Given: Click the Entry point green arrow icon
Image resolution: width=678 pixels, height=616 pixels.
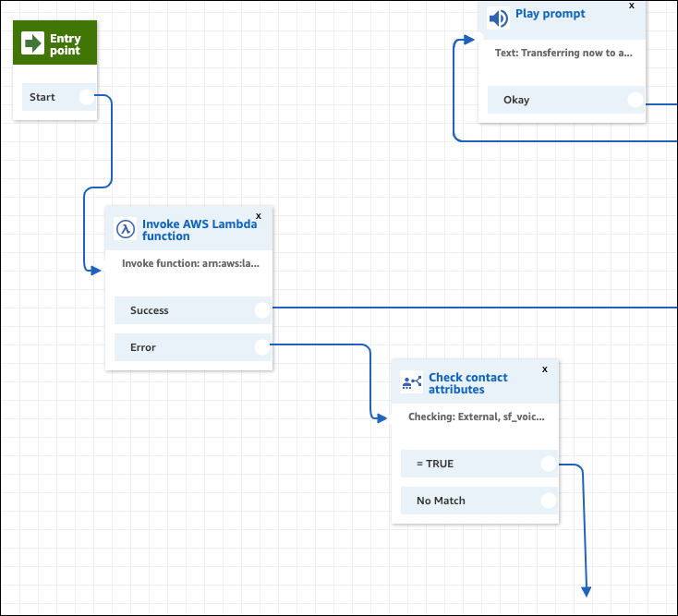Looking at the screenshot, I should pyautogui.click(x=33, y=43).
